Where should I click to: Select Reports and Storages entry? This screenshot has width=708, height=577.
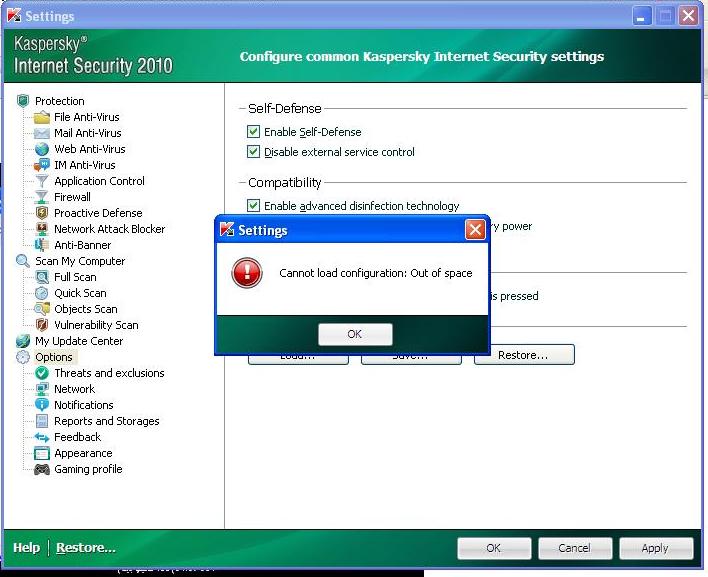click(x=107, y=421)
